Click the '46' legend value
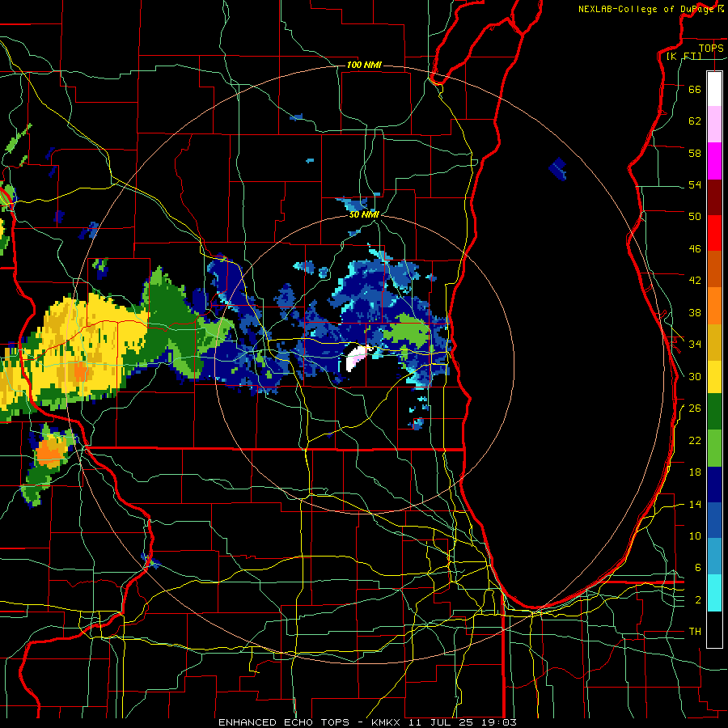 point(695,249)
